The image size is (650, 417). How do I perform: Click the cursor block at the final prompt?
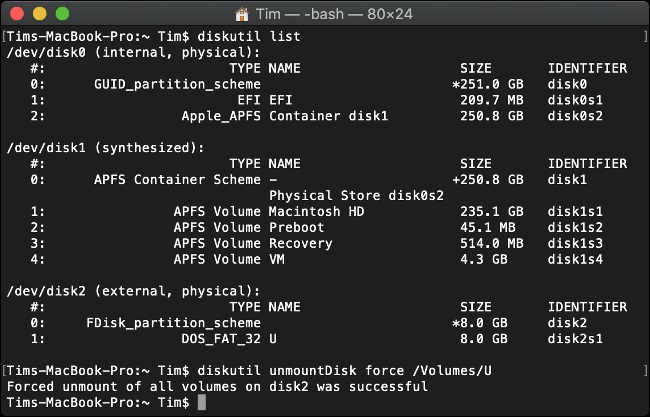click(x=201, y=402)
